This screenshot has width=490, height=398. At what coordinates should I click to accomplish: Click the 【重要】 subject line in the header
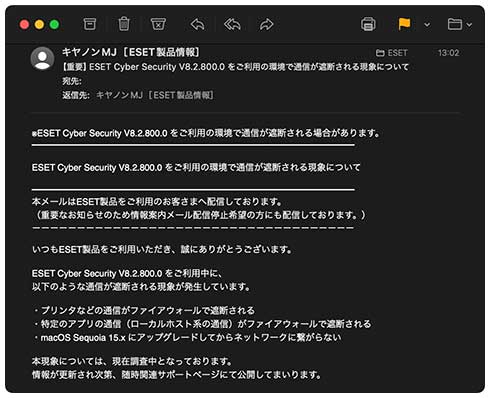(235, 67)
